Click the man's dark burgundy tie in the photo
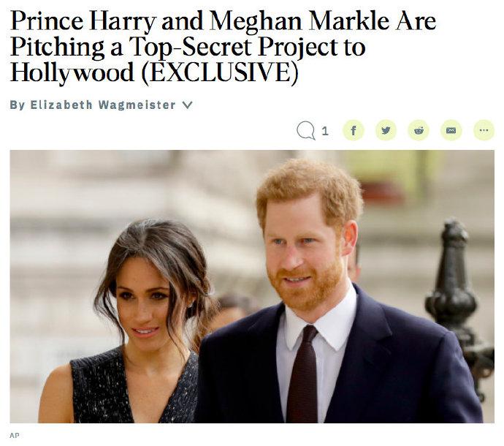504x446 pixels. [x=302, y=374]
